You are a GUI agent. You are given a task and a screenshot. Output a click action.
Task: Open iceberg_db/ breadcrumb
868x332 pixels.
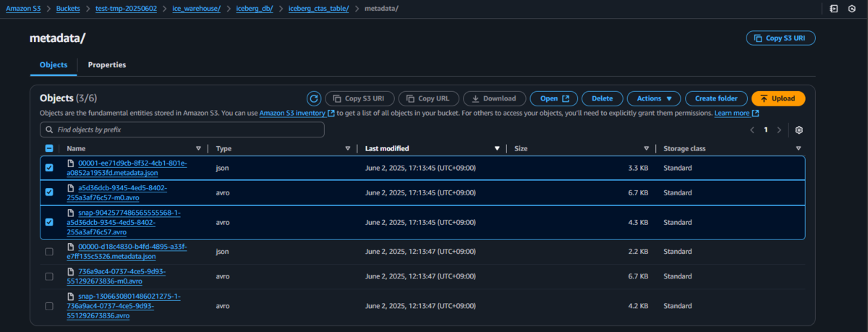click(255, 9)
